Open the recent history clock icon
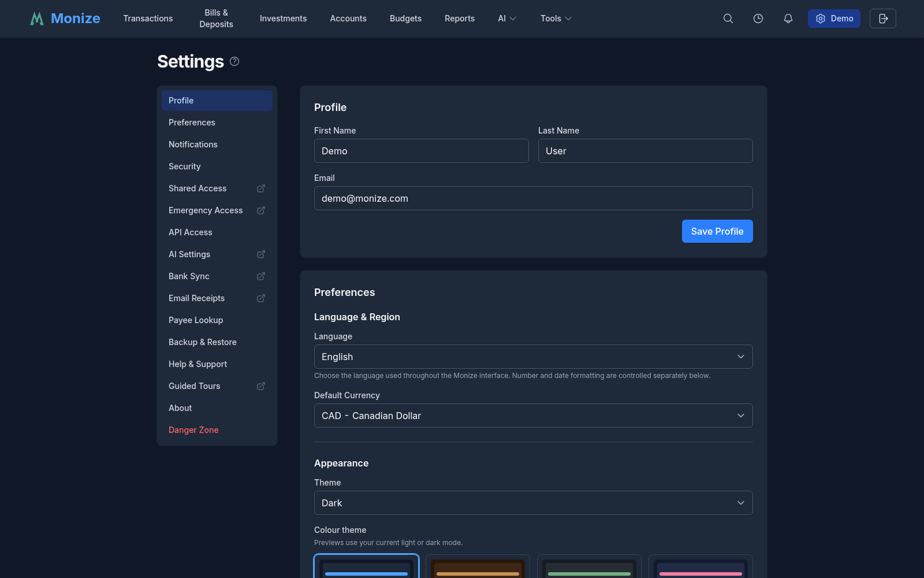 pyautogui.click(x=758, y=18)
